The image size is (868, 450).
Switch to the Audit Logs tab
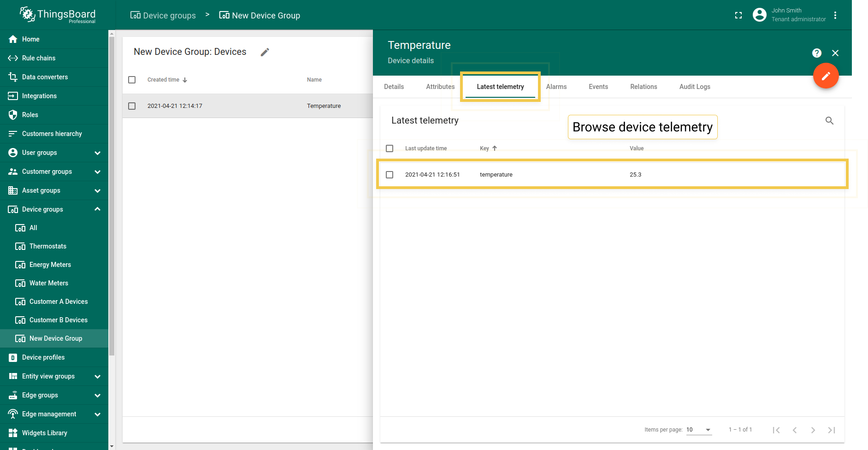point(695,87)
